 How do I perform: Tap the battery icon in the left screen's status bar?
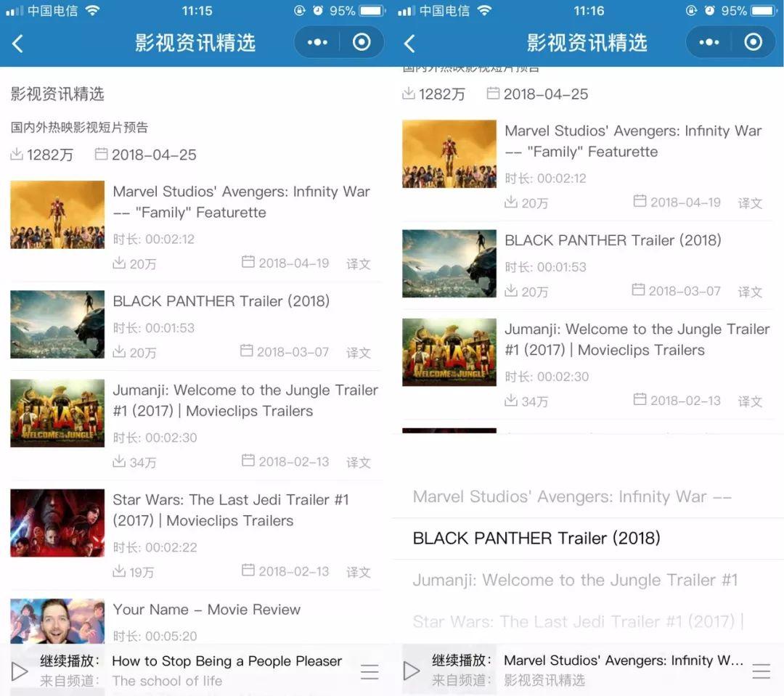pyautogui.click(x=372, y=10)
